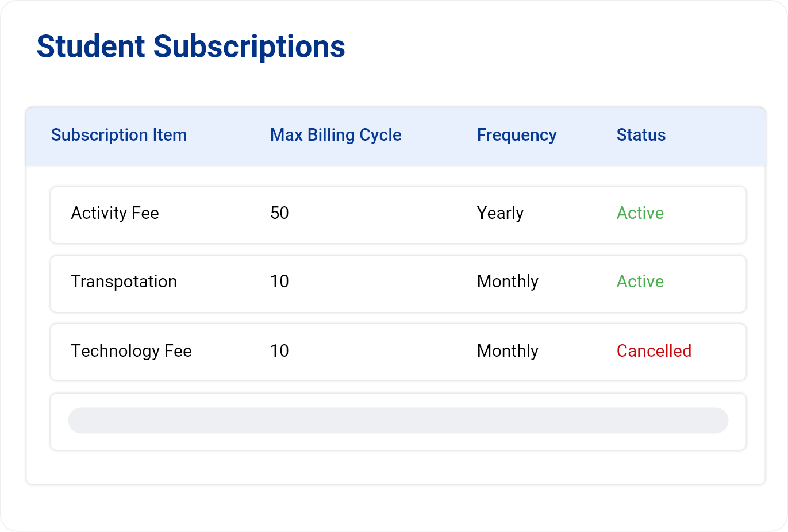Click billing cycle 10 in Transpotation row

[x=279, y=282]
